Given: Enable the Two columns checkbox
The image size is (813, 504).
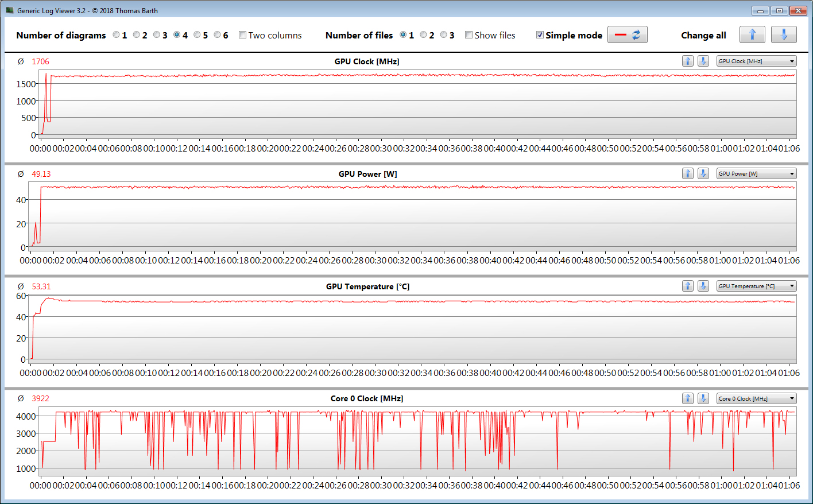Looking at the screenshot, I should pyautogui.click(x=243, y=35).
